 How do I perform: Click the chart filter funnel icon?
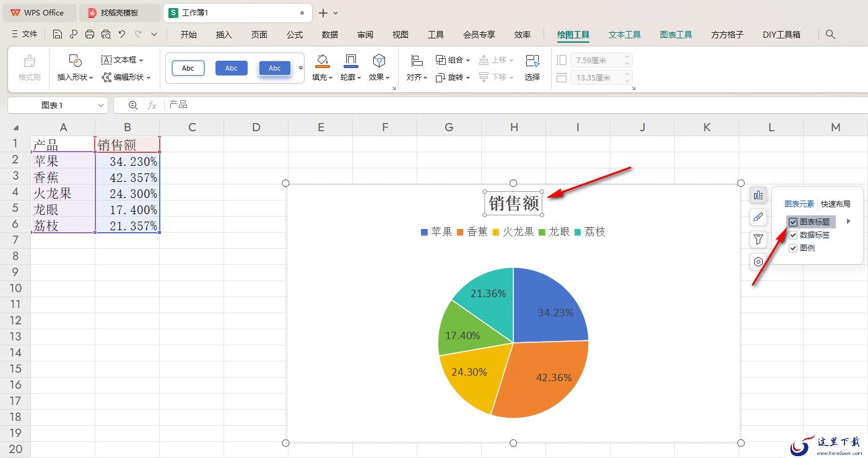pos(758,240)
